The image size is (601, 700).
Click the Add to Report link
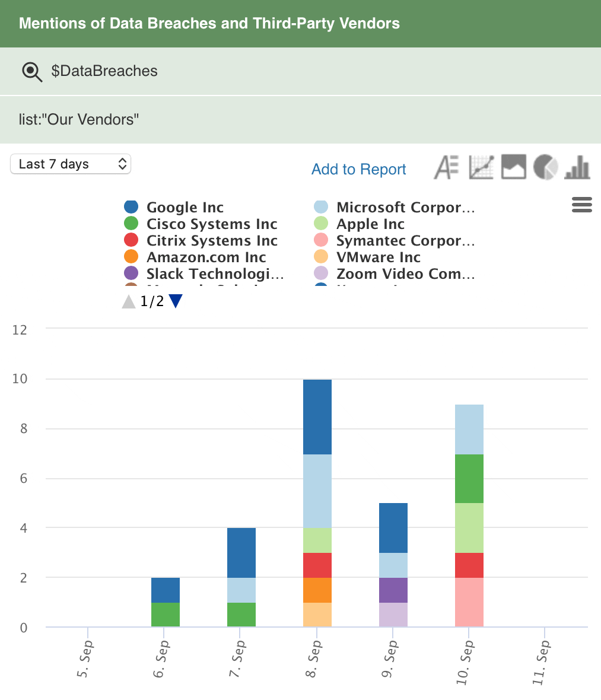[x=358, y=169]
